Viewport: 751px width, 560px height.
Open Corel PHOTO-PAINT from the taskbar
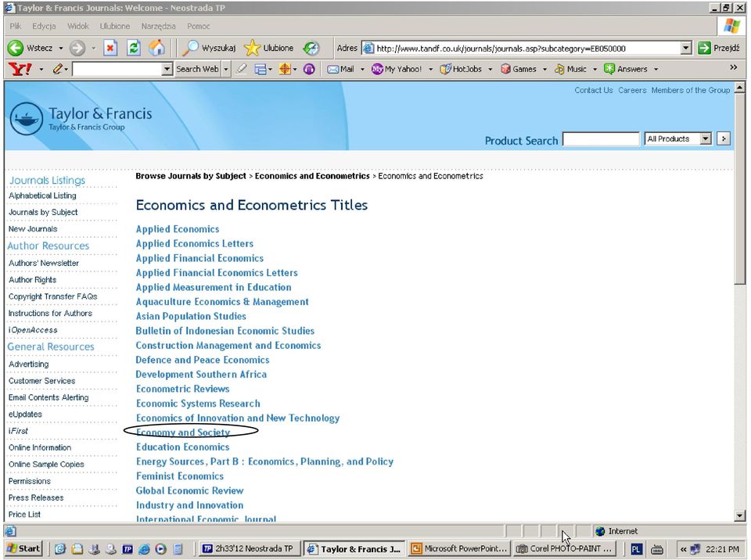(x=565, y=549)
